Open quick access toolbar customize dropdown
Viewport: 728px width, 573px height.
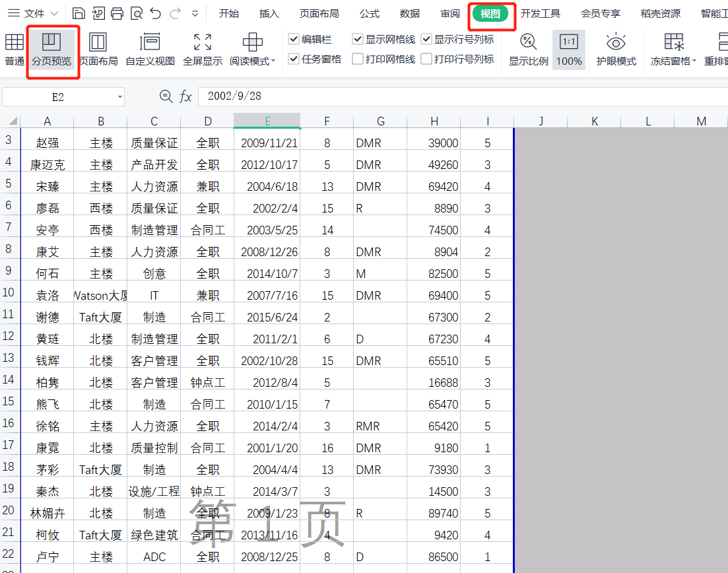tap(195, 14)
